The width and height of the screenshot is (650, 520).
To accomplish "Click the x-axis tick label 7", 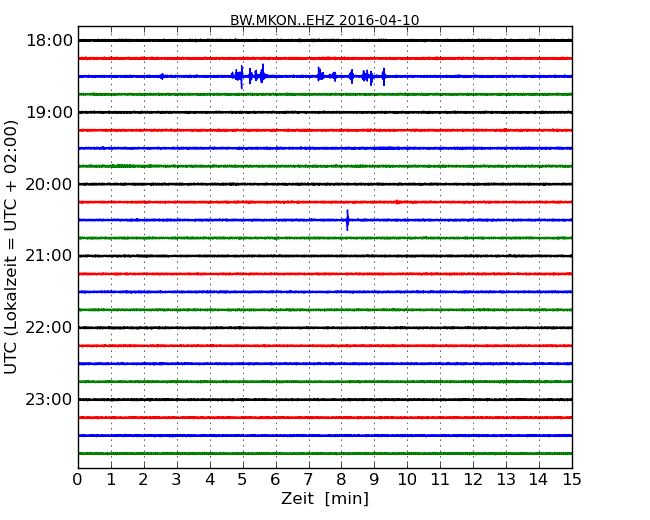I will 308,480.
